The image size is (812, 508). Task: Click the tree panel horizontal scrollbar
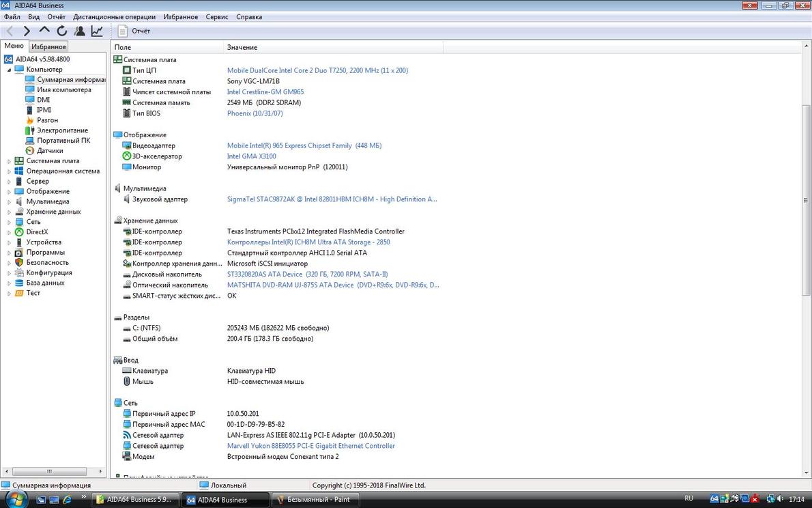[49, 472]
